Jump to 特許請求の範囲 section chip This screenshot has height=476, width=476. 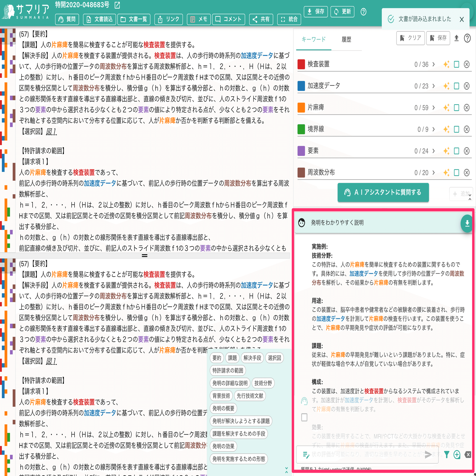pos(228,371)
